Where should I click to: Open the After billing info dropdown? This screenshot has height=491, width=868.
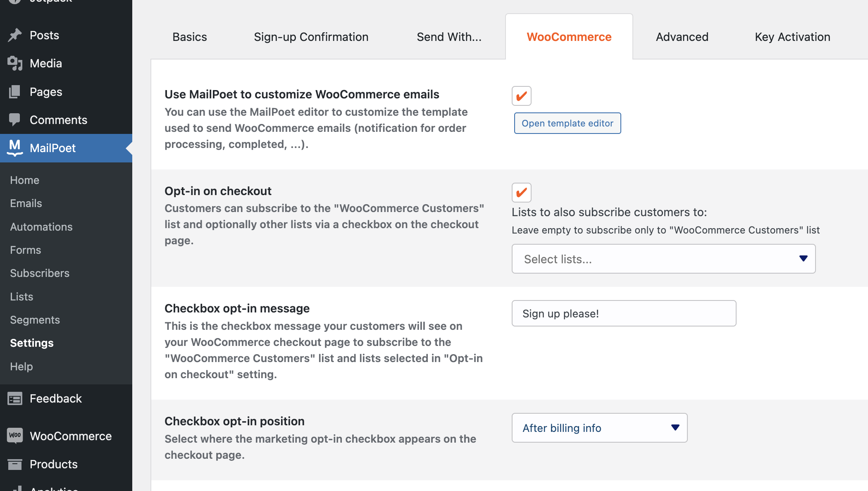tap(599, 428)
